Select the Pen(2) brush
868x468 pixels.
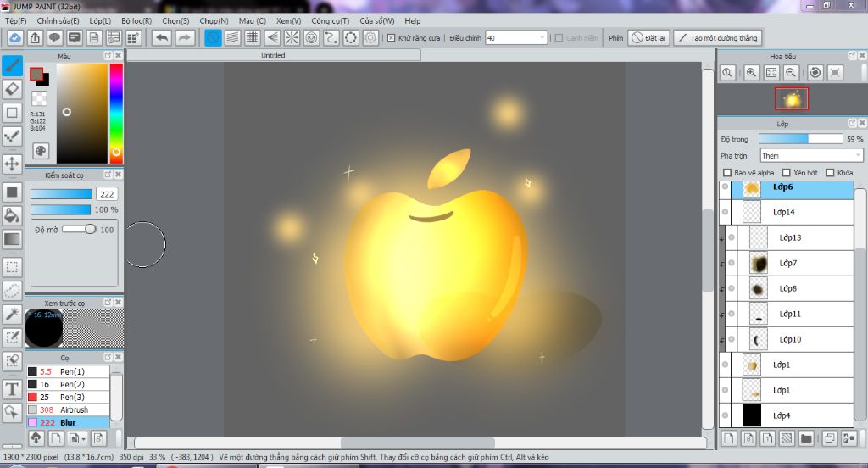(x=68, y=384)
